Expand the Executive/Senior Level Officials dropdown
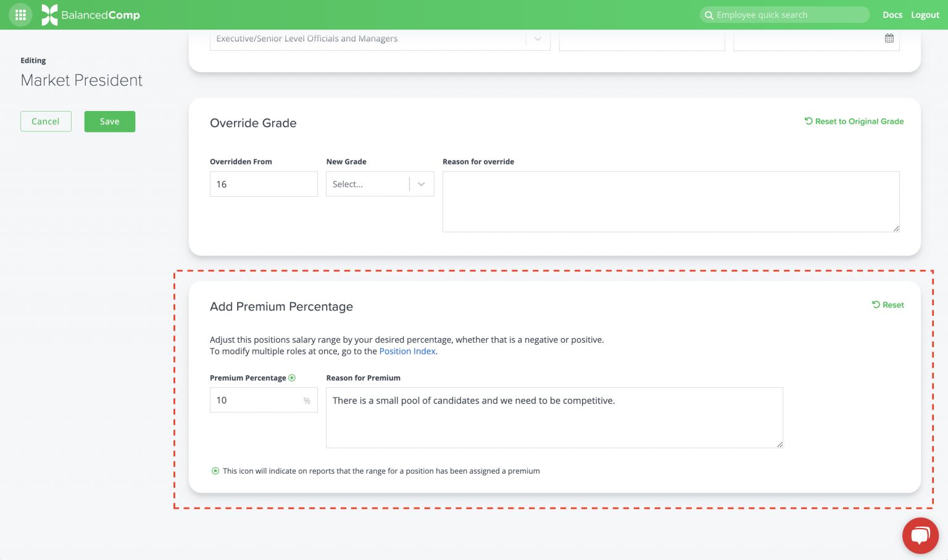 (537, 38)
